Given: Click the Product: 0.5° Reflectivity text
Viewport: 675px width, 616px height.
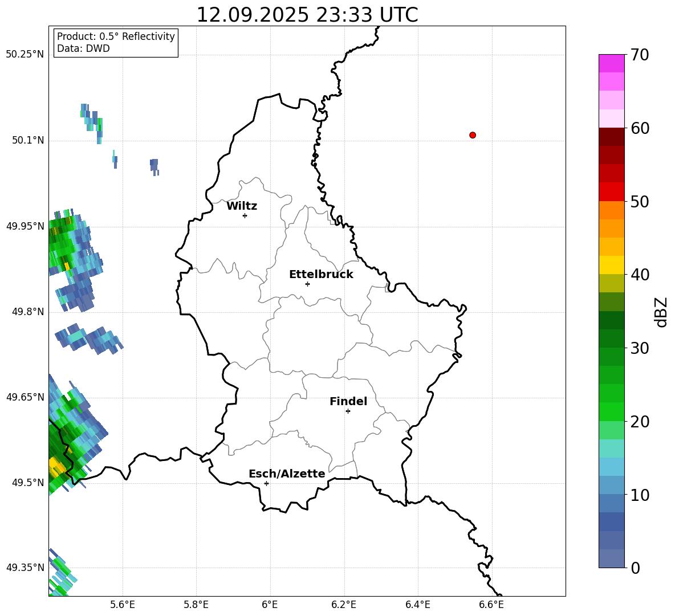Looking at the screenshot, I should tap(116, 36).
